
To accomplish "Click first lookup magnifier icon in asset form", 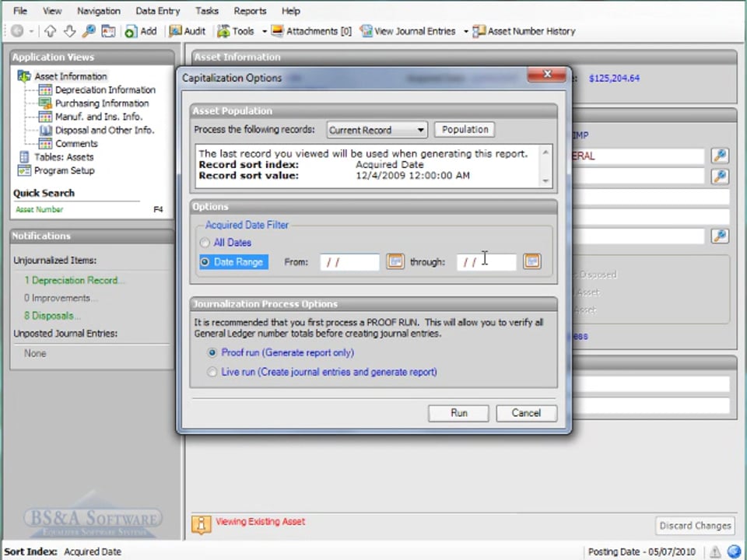I will (x=720, y=156).
